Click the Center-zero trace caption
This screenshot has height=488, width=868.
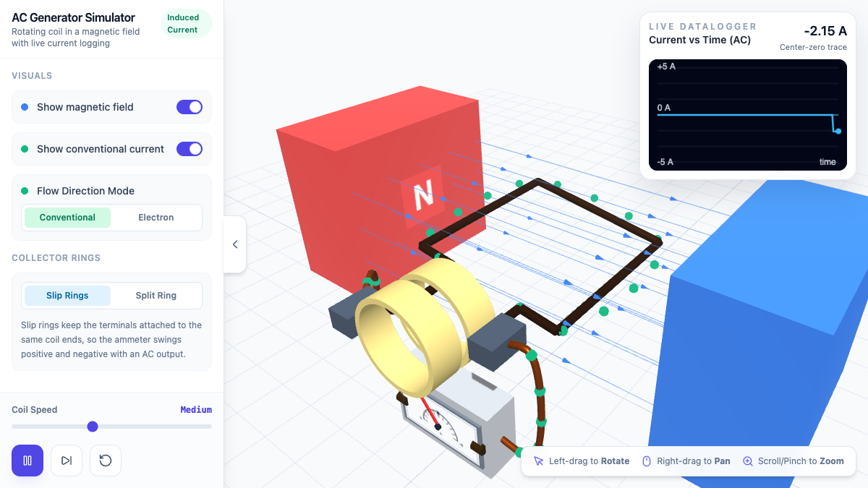(813, 47)
